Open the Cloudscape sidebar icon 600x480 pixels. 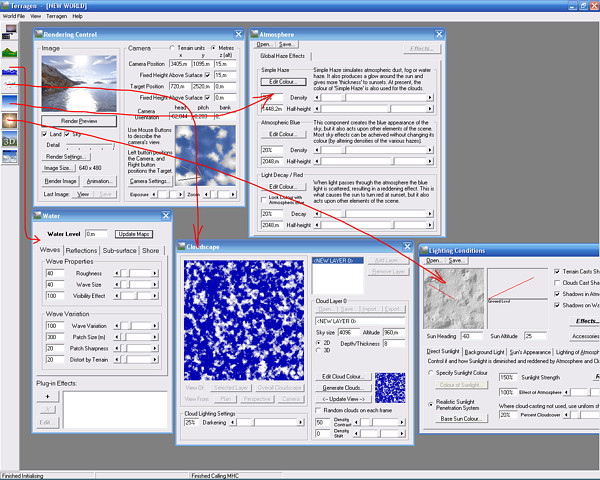(10, 84)
